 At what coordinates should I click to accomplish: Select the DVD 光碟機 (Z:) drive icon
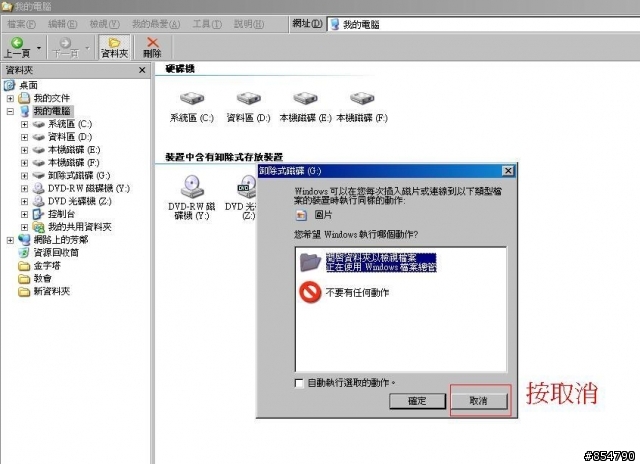(247, 187)
